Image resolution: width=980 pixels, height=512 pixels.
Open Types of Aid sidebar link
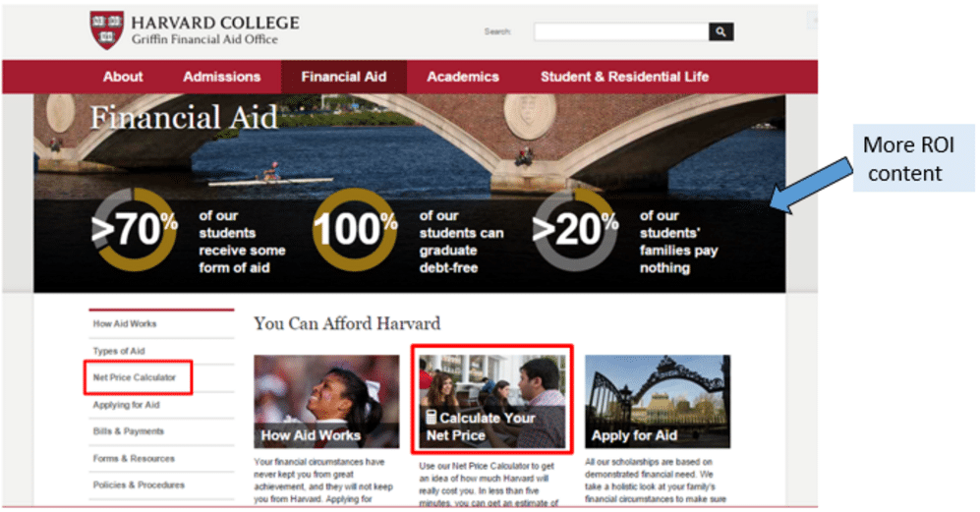(x=119, y=351)
